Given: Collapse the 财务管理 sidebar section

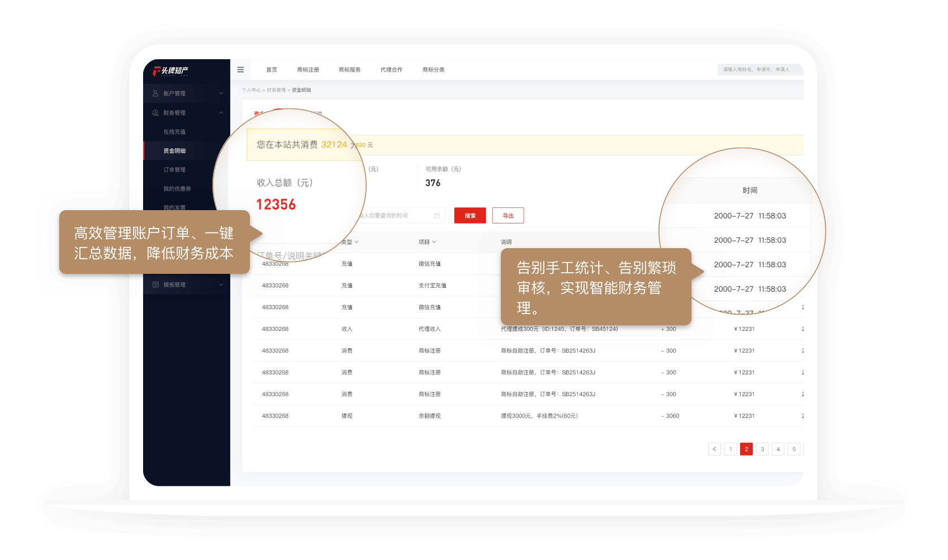Looking at the screenshot, I should (221, 112).
